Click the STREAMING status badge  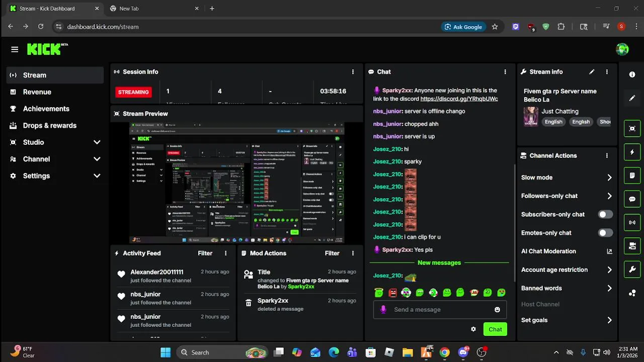pyautogui.click(x=133, y=92)
